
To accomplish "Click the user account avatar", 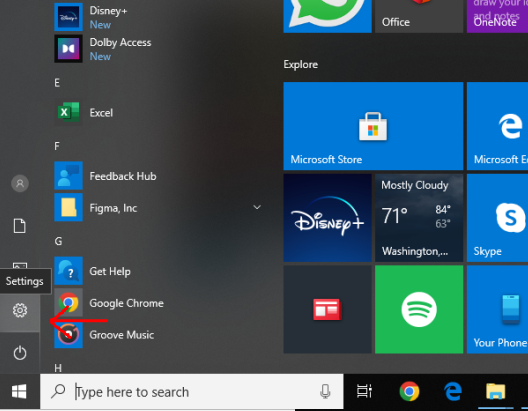I will click(20, 183).
